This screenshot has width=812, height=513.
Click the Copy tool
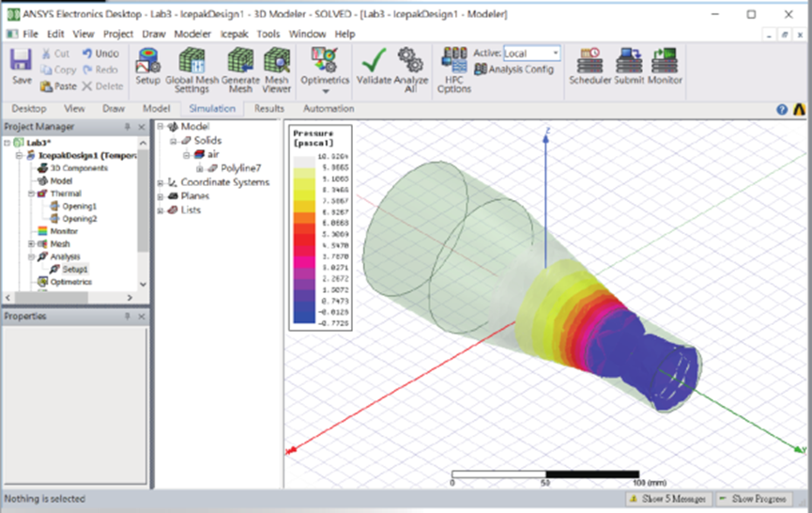58,70
